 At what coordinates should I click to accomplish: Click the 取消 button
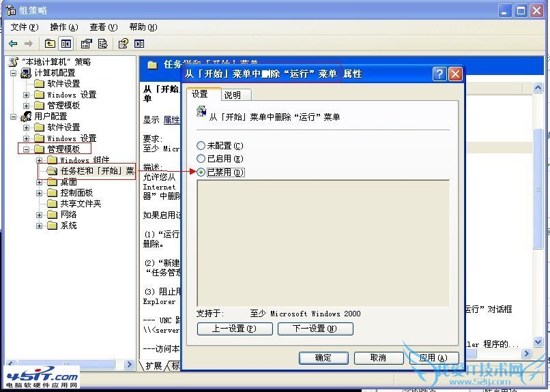[379, 358]
